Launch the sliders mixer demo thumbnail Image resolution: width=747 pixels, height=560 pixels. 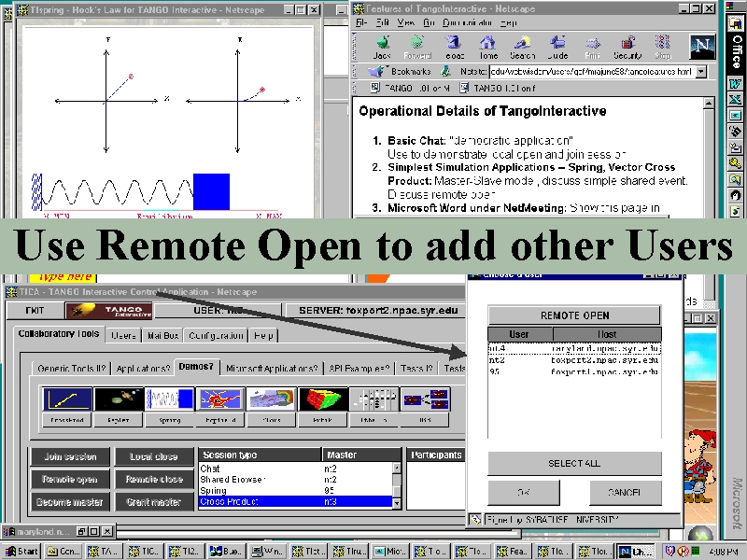[373, 399]
